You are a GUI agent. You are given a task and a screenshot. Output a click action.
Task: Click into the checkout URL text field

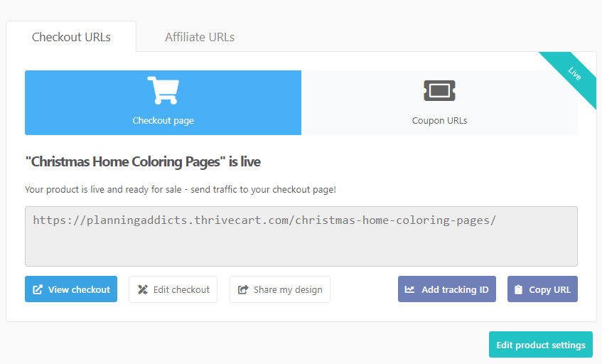point(301,236)
